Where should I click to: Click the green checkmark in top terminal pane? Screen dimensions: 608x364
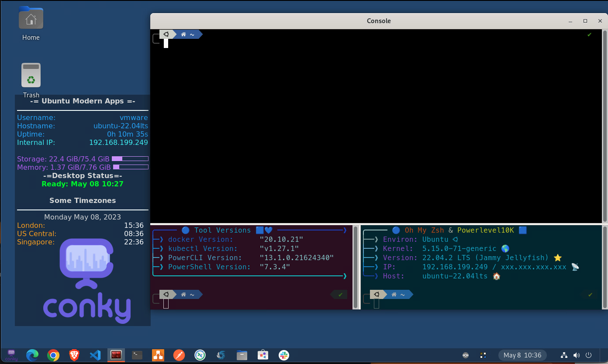(x=590, y=34)
